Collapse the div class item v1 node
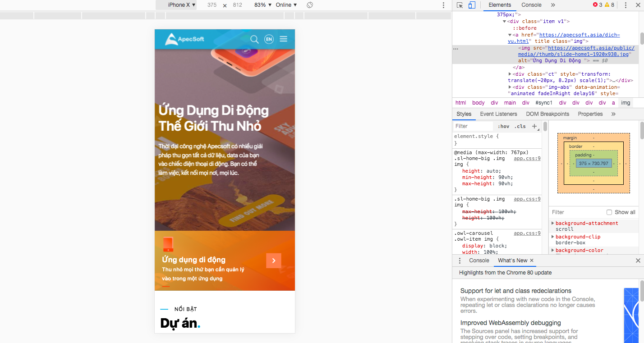The height and width of the screenshot is (343, 644). click(505, 21)
